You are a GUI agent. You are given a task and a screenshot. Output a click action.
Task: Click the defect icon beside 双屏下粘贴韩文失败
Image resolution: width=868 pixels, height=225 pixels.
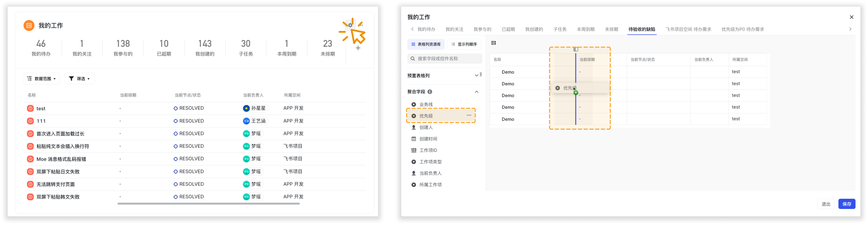pos(30,197)
